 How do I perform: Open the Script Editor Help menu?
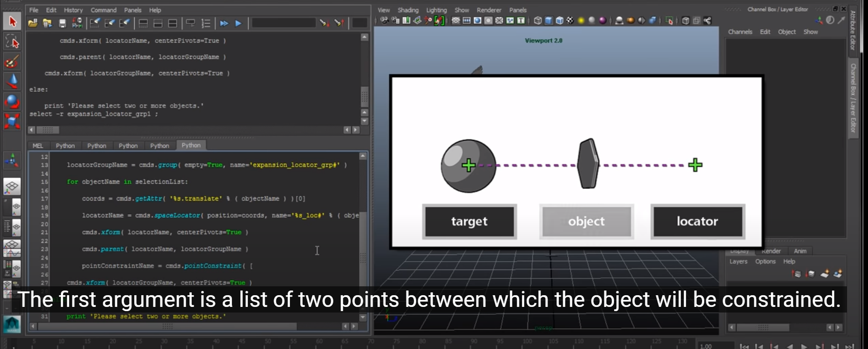click(155, 10)
